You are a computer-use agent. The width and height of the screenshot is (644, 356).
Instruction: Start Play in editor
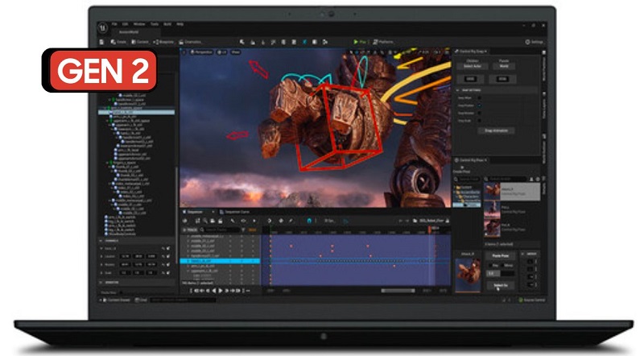(x=359, y=42)
